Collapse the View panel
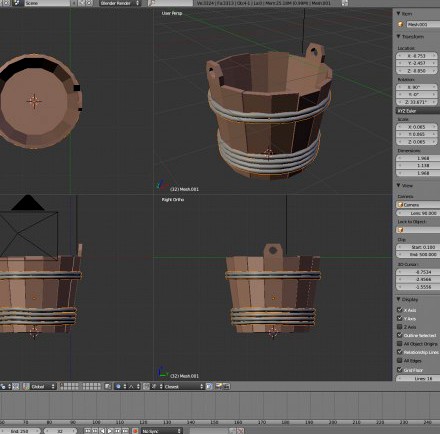The height and width of the screenshot is (434, 440). [398, 185]
